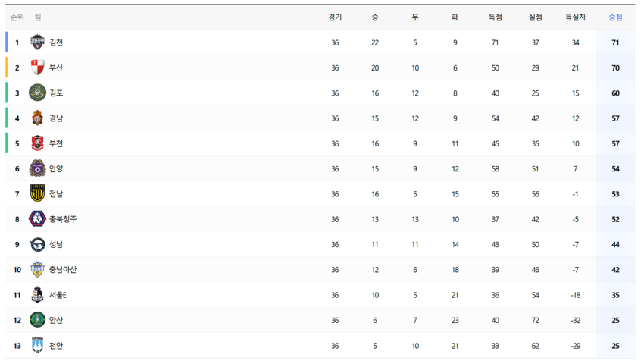Select the 경남 team crest icon
This screenshot has height=364, width=644.
(37, 118)
